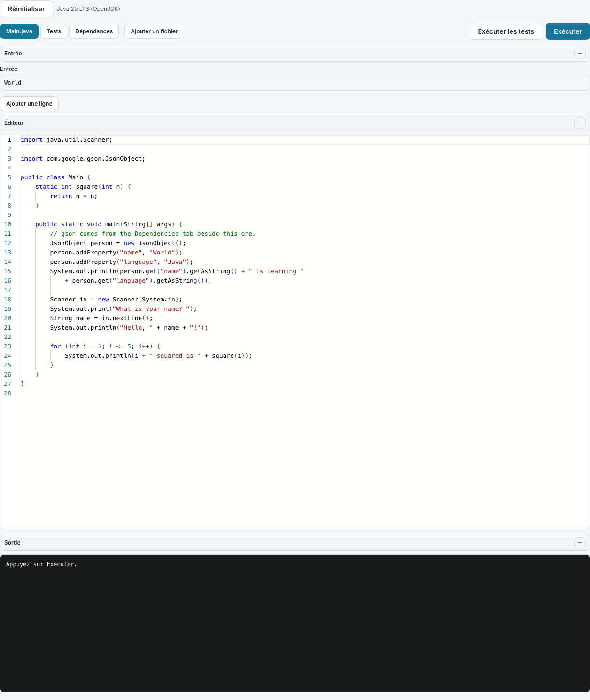Viewport: 590px width, 700px height.
Task: Switch to the Tests tab
Action: tap(54, 31)
